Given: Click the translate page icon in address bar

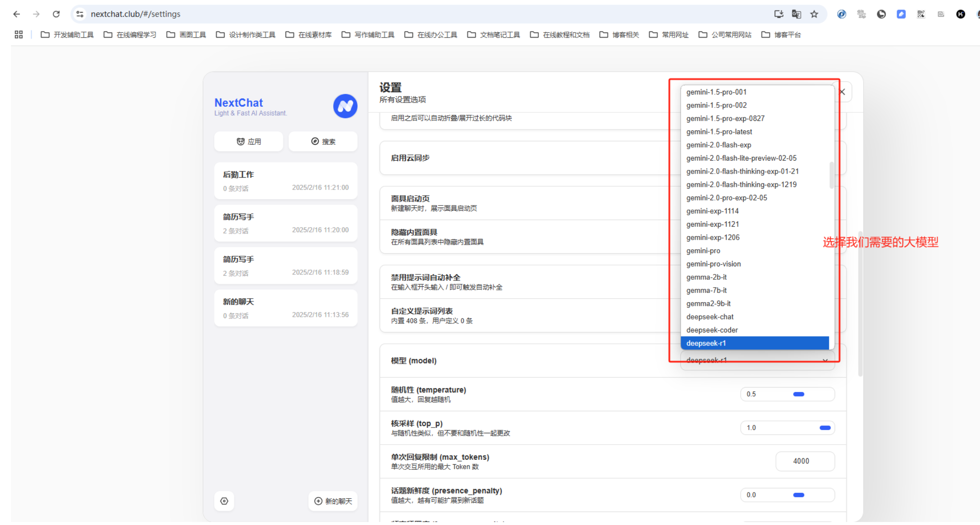Looking at the screenshot, I should click(796, 14).
